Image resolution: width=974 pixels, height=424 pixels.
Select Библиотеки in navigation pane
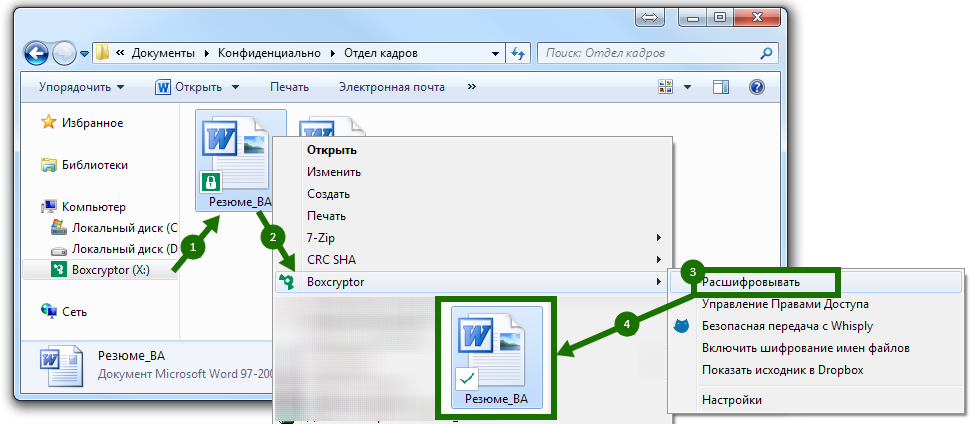point(84,165)
